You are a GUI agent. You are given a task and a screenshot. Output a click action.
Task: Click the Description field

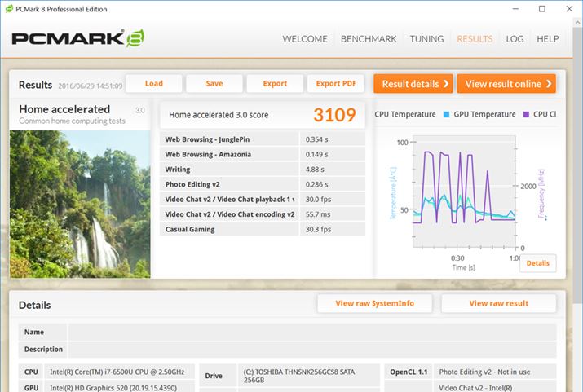pyautogui.click(x=312, y=350)
